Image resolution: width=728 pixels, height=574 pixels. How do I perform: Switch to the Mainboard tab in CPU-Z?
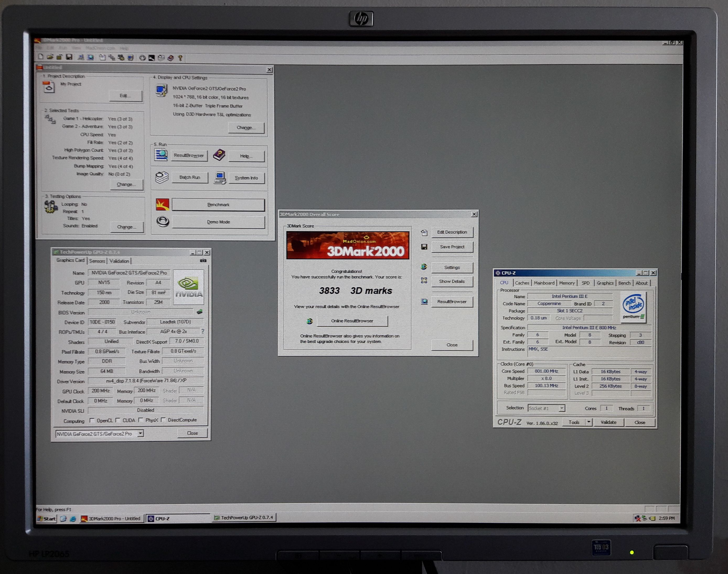point(544,283)
